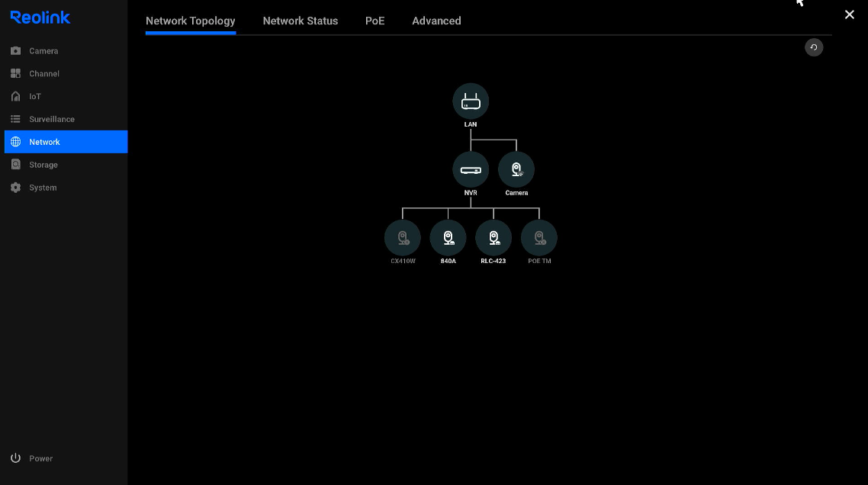Switch to the Network Topology tab
Screen dimensions: 868x485
coord(191,21)
